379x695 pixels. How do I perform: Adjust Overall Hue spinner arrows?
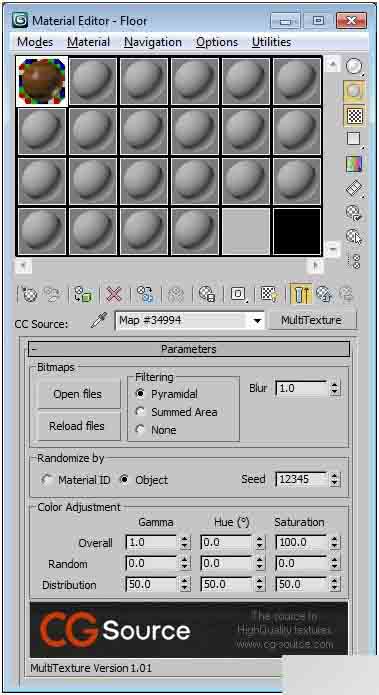pyautogui.click(x=259, y=543)
